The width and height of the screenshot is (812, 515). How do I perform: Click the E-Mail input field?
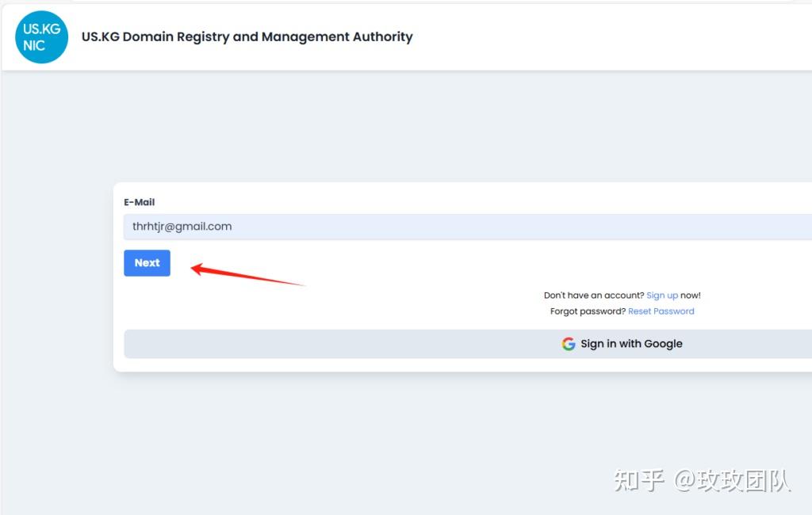[x=468, y=227]
